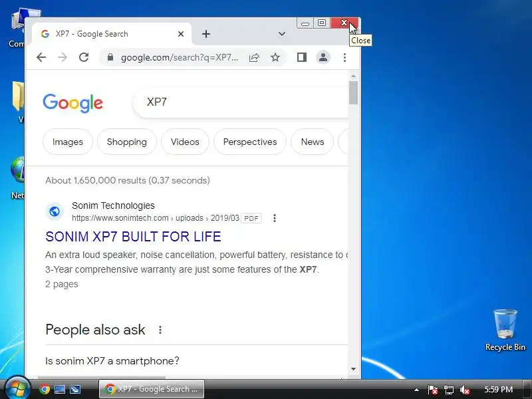
Task: Filter results by Perspectives
Action: 250,142
